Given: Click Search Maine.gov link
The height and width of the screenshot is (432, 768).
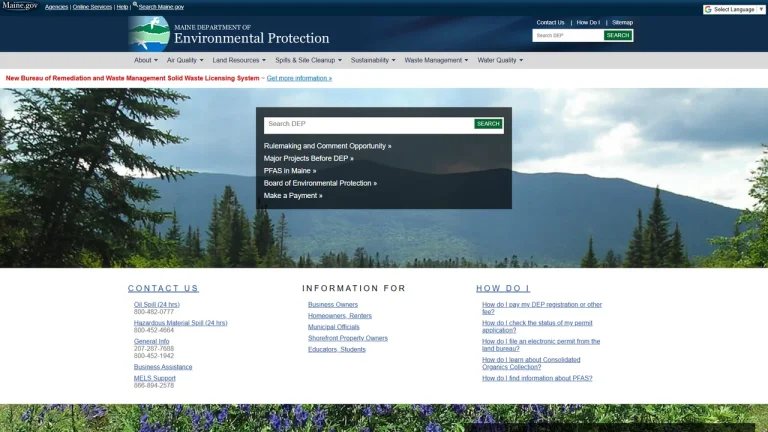Looking at the screenshot, I should (161, 7).
